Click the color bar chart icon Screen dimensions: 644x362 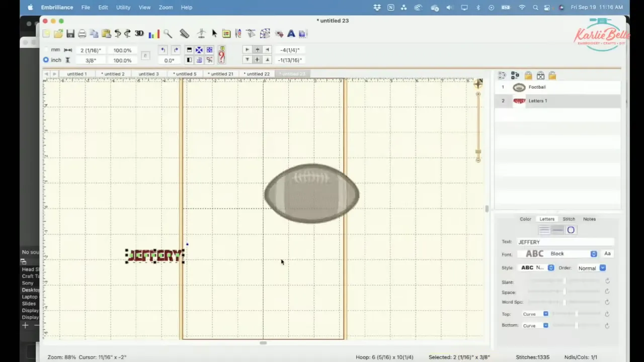click(x=154, y=34)
